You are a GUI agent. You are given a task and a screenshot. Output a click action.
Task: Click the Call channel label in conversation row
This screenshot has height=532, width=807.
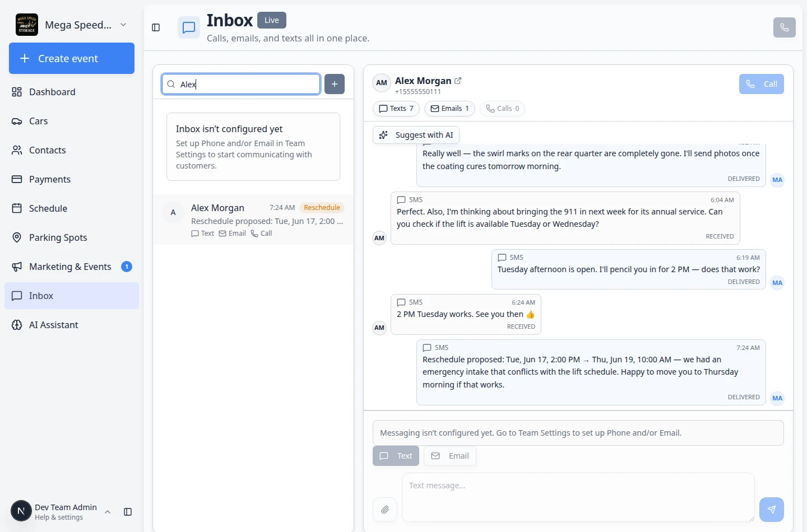(x=261, y=234)
